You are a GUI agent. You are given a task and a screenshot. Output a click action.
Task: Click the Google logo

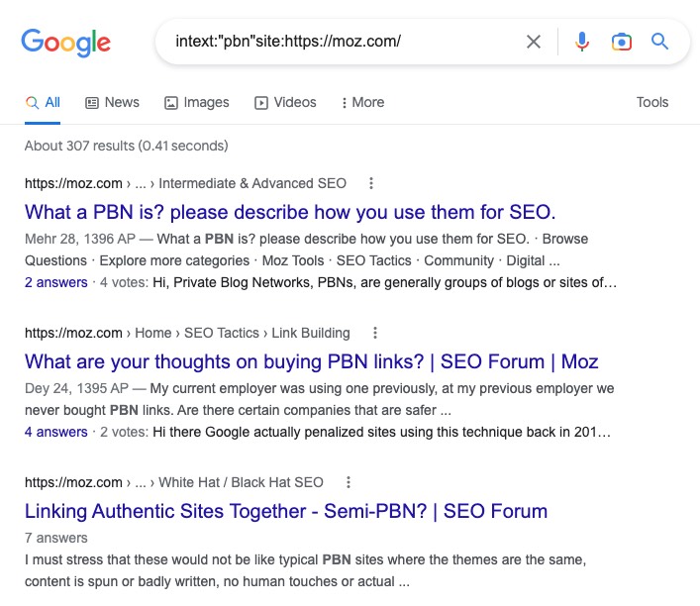click(x=65, y=43)
